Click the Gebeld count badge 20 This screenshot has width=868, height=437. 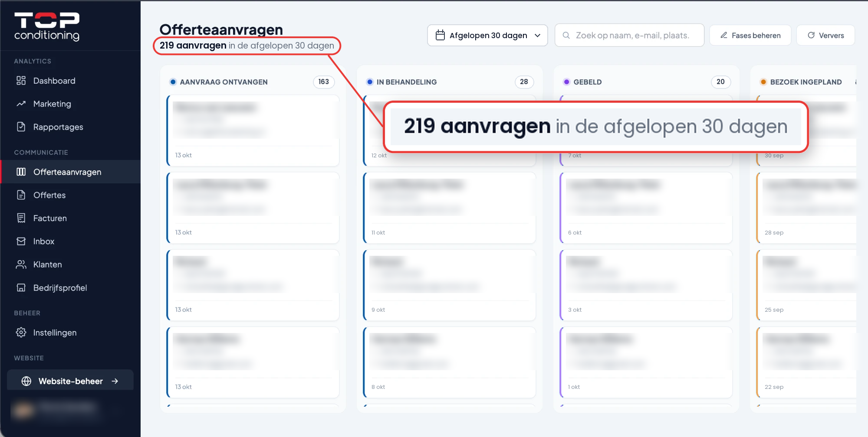(720, 82)
